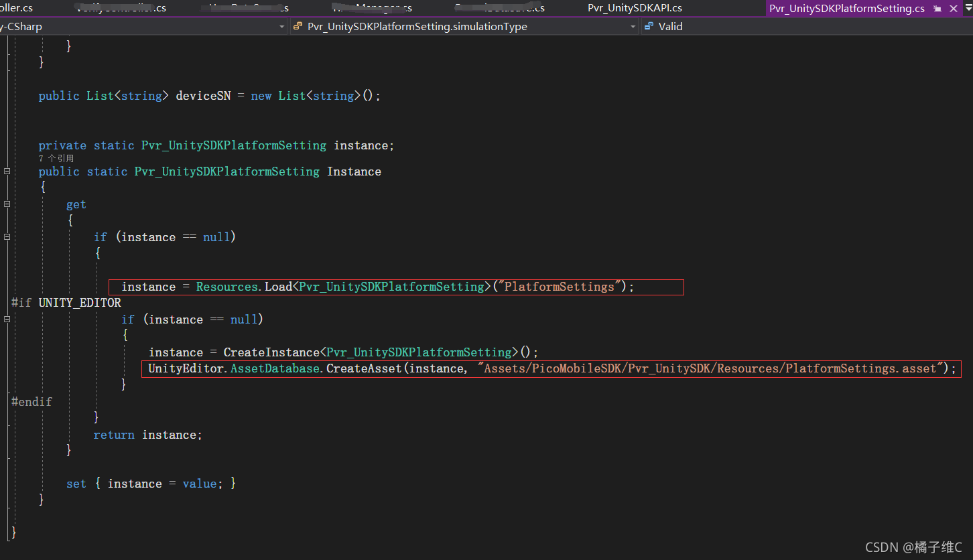
Task: Click the 'set' accessor keyword
Action: coord(76,484)
